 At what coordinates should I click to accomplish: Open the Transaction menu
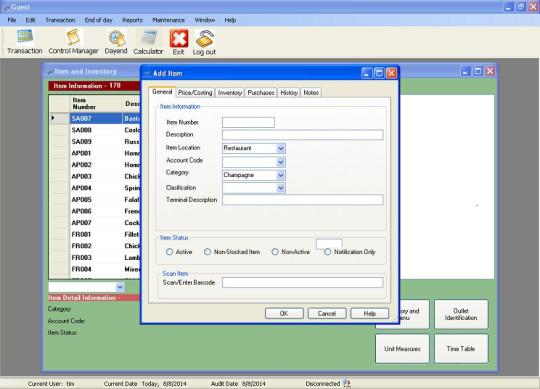coord(60,20)
